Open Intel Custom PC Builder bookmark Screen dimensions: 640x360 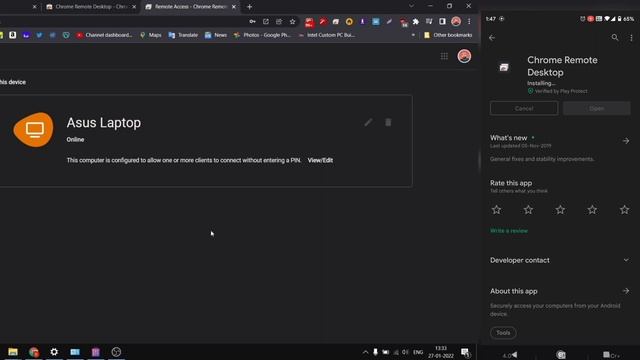click(x=327, y=35)
